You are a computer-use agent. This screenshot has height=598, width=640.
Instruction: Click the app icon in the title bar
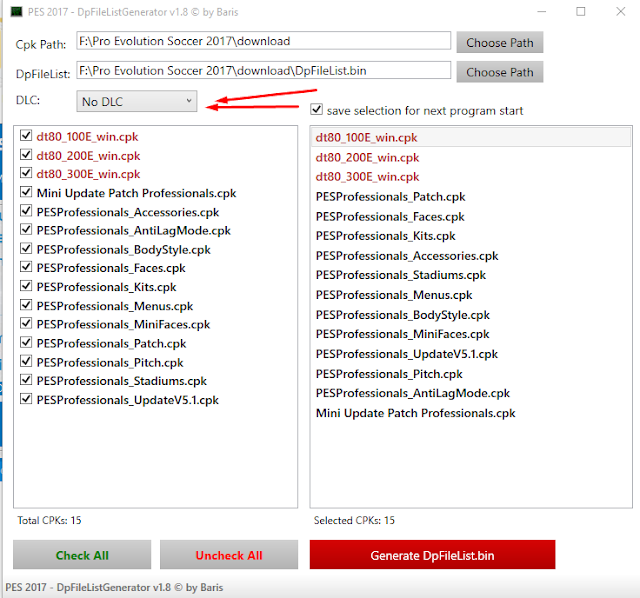point(16,12)
